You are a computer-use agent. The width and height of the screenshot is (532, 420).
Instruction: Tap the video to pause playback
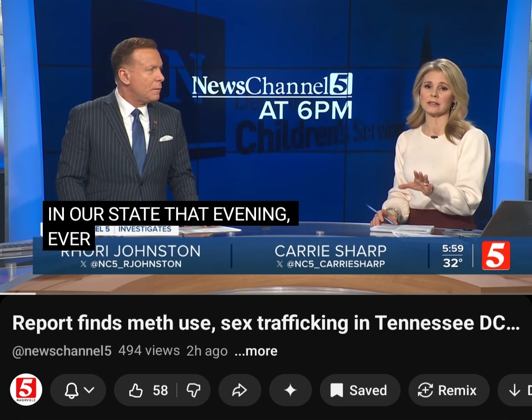tap(266, 147)
